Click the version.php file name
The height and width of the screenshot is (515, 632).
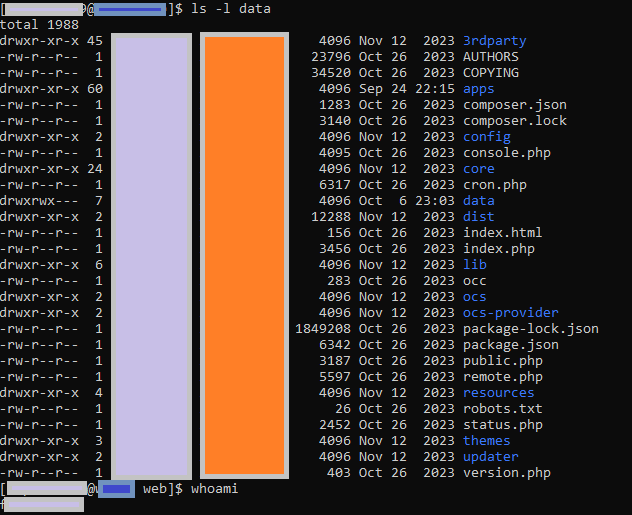506,473
